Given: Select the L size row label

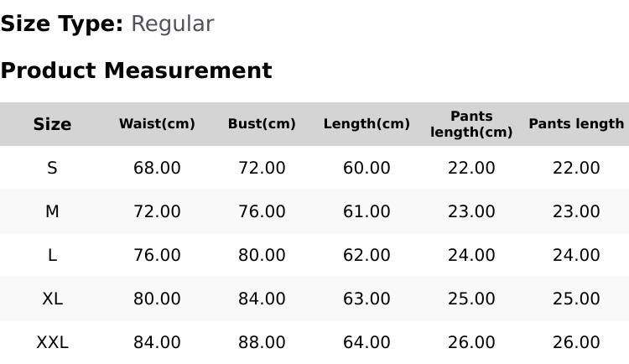Looking at the screenshot, I should click(52, 255).
